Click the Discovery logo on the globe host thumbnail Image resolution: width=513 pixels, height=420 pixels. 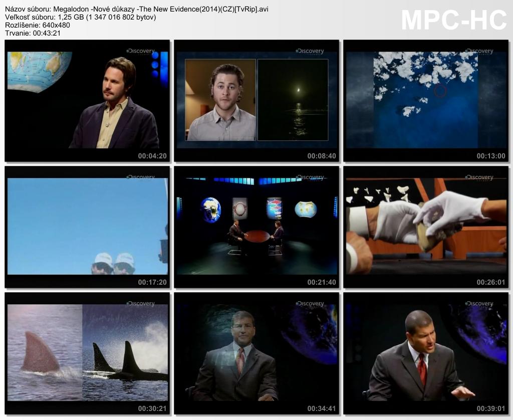[141, 51]
